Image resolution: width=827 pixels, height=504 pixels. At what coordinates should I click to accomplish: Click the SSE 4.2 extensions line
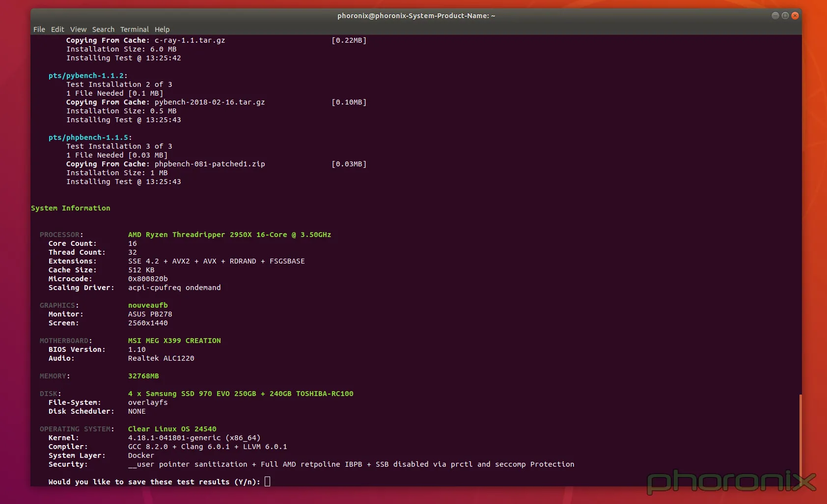[x=217, y=261]
